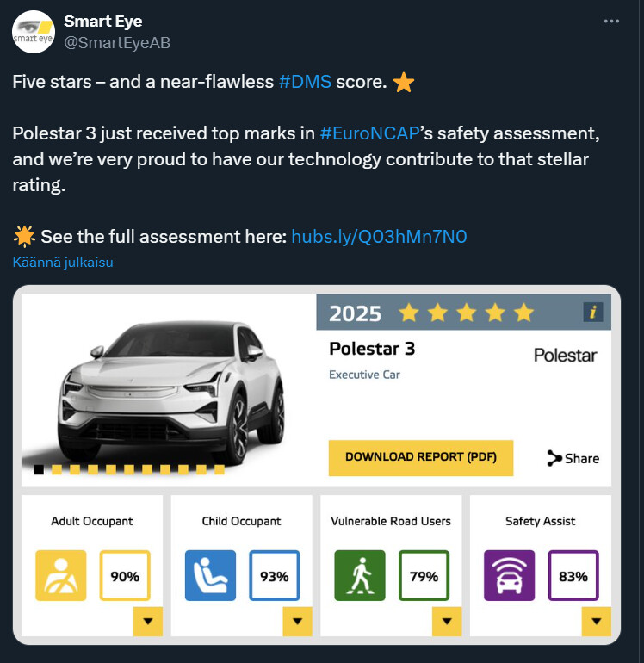The image size is (644, 663).
Task: Expand the Vulnerable Road Users details arrow
Action: (x=447, y=621)
